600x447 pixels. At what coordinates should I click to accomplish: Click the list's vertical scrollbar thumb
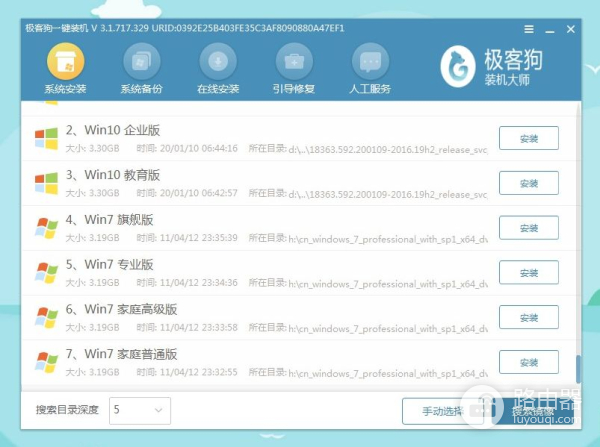(578, 369)
